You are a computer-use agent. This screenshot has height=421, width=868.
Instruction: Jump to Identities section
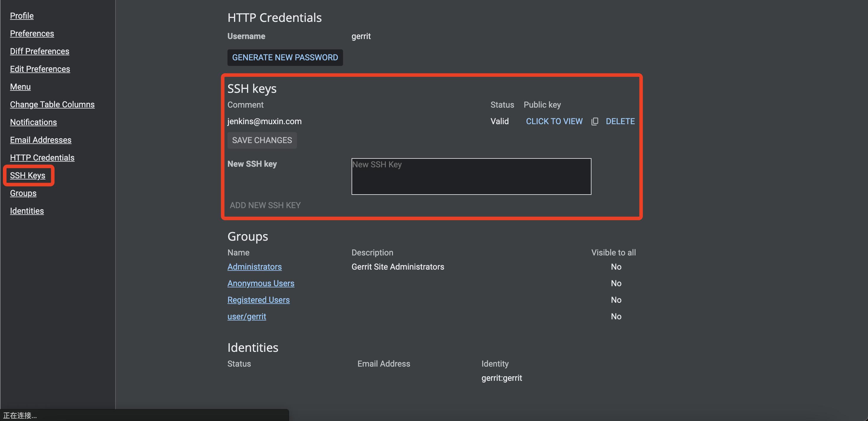point(27,211)
